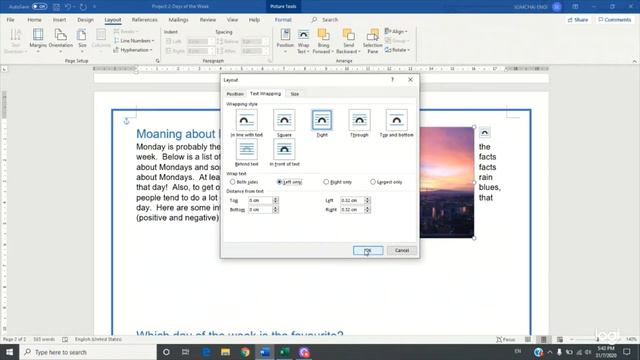Select Top and bottom wrapping style
The height and width of the screenshot is (360, 640).
click(x=396, y=123)
